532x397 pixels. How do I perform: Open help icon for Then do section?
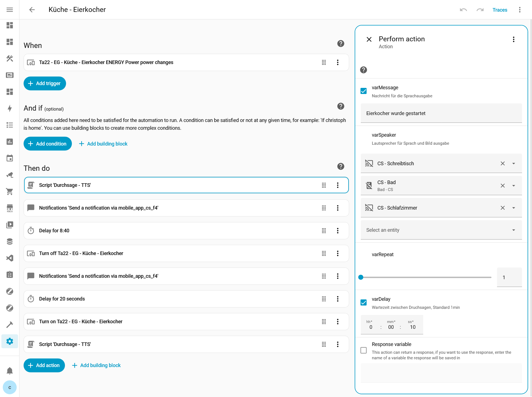[x=341, y=166]
